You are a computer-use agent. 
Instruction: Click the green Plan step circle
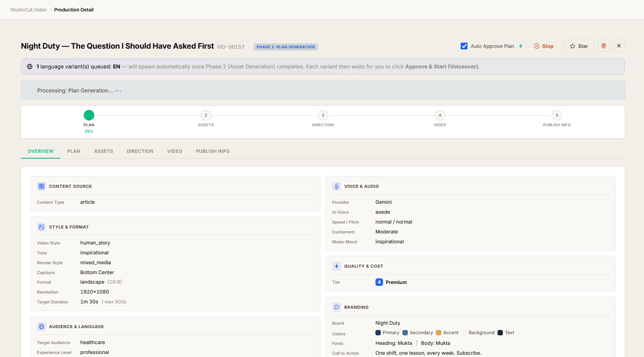tap(89, 115)
